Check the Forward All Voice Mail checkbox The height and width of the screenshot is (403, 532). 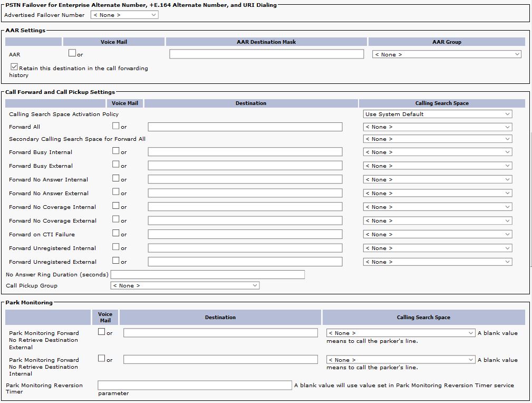(116, 126)
